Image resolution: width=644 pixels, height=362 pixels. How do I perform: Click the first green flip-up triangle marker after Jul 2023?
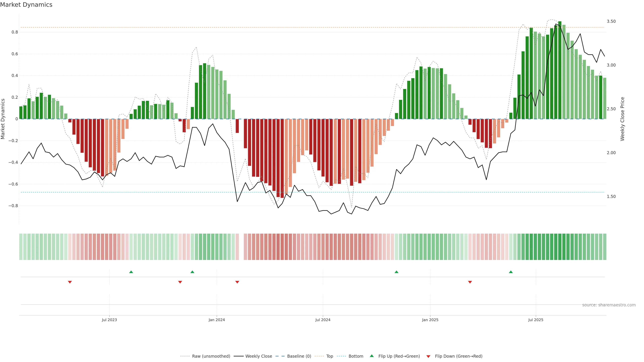coord(131,272)
